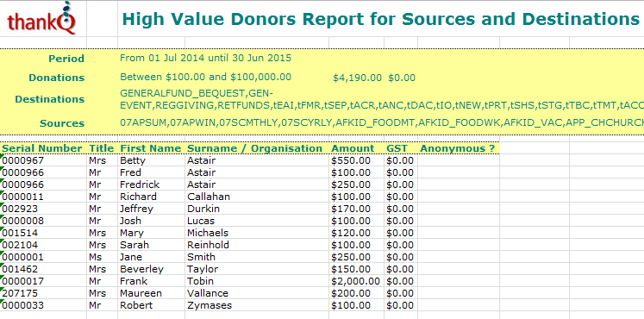This screenshot has width=644, height=319.
Task: Click the Amount column header
Action: (x=353, y=148)
